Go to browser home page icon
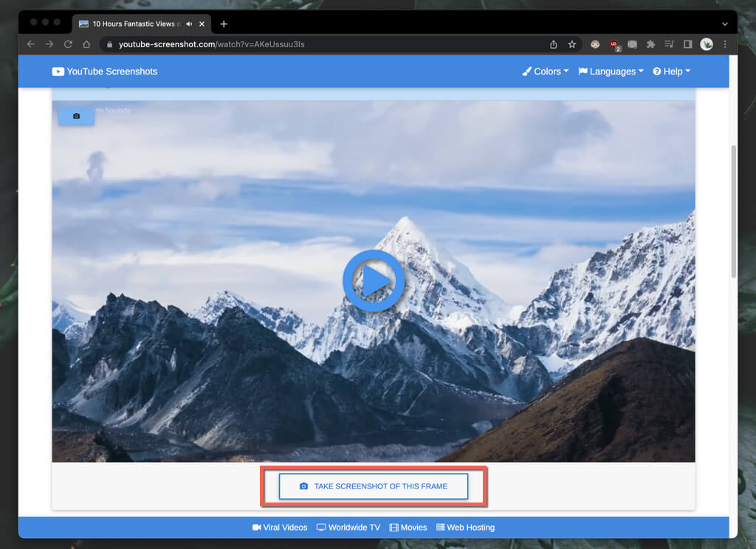This screenshot has height=549, width=756. [x=86, y=44]
